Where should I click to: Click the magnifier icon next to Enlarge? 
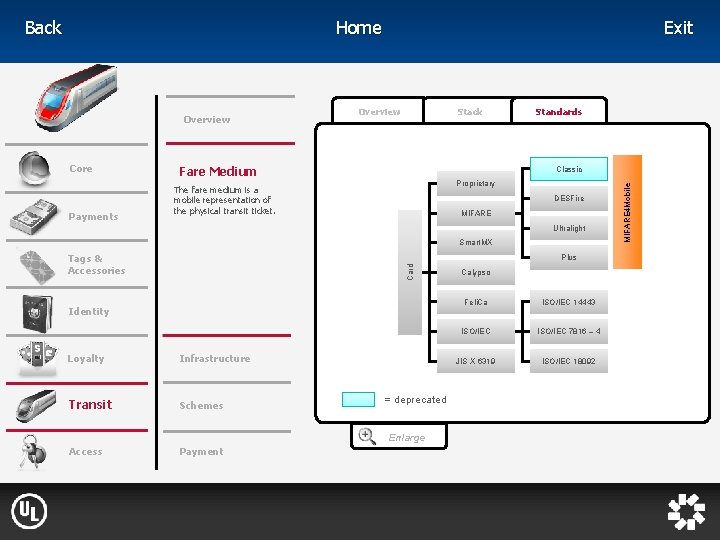367,436
